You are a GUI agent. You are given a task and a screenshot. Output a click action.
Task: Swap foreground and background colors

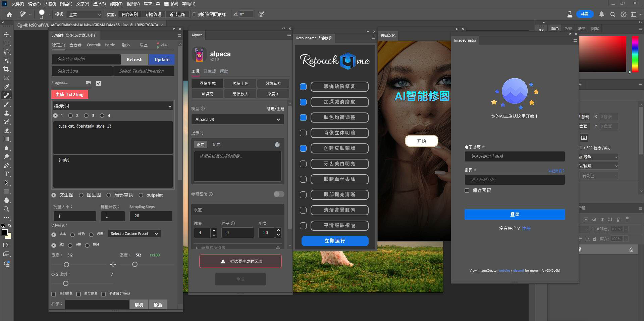tap(10, 226)
